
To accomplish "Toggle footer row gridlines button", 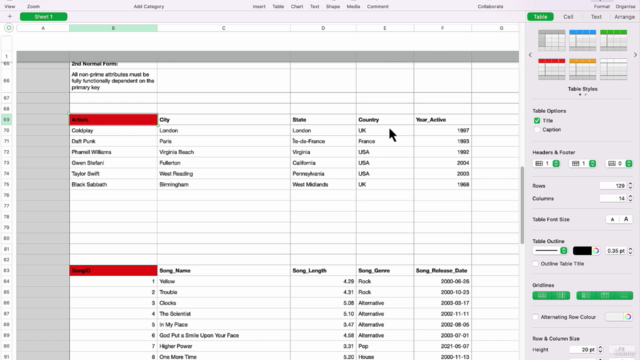I will point(624,296).
